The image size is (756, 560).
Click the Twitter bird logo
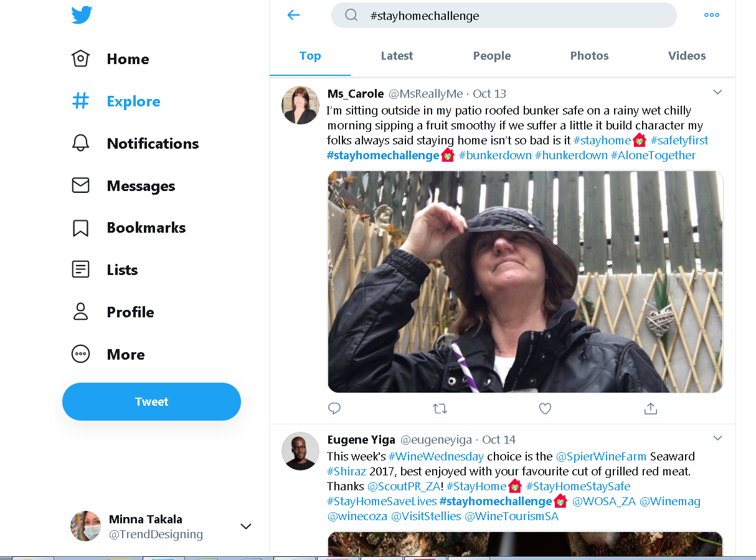[82, 15]
